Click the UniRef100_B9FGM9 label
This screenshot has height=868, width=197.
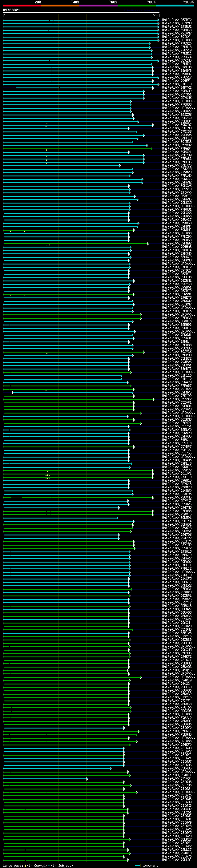point(177,91)
